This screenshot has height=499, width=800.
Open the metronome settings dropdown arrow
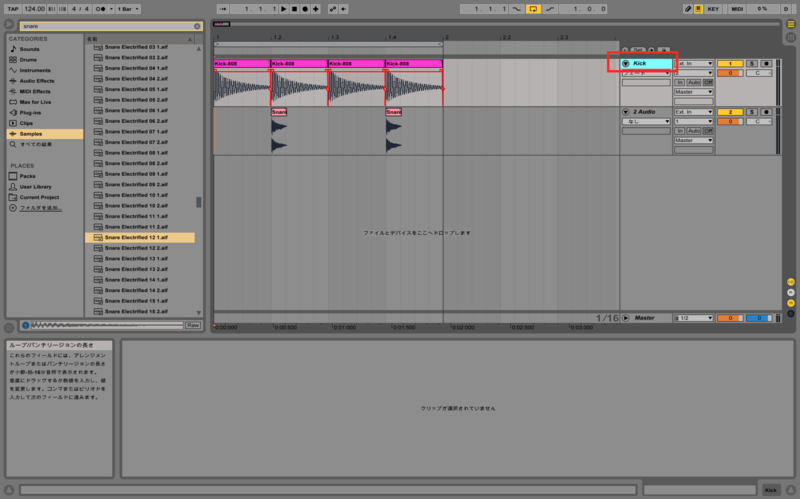(x=111, y=9)
